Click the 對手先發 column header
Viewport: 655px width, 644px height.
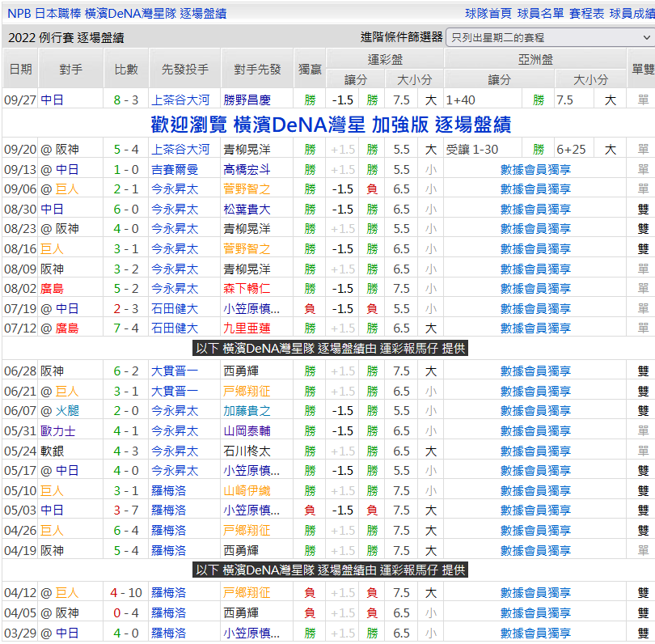point(257,70)
